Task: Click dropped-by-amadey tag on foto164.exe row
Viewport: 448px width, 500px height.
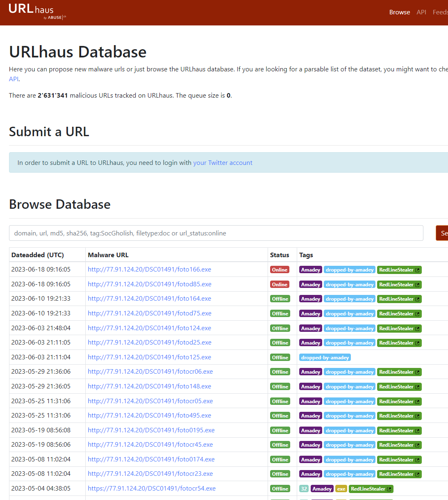Action: [350, 299]
